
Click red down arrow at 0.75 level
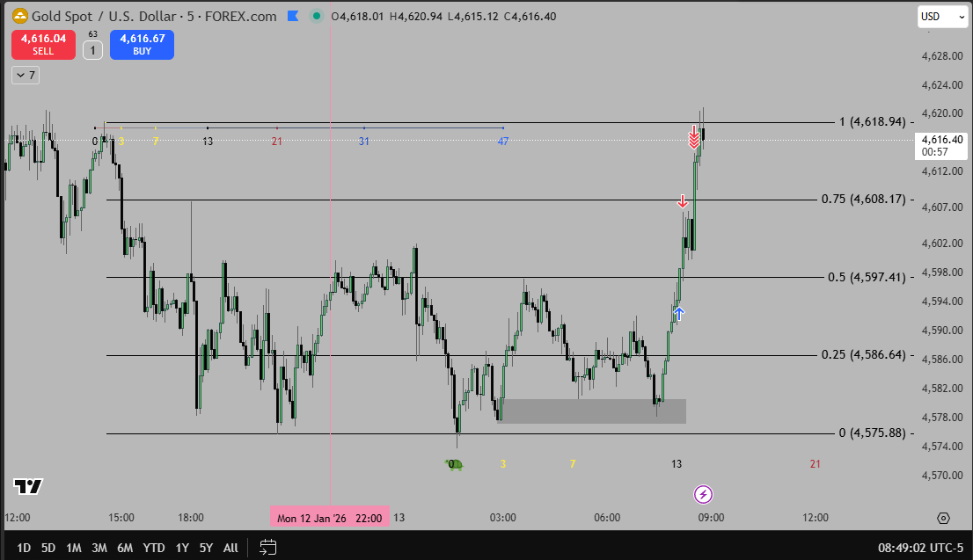(683, 201)
